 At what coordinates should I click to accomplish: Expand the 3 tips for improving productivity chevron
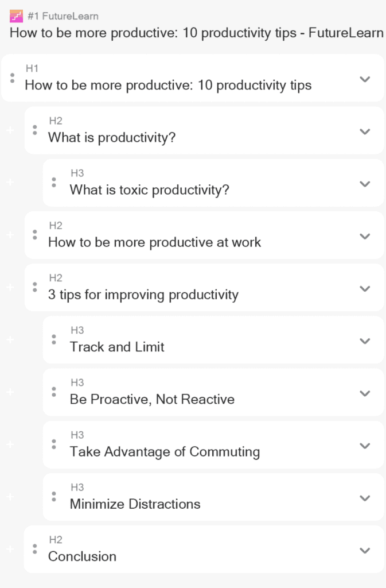(x=365, y=289)
